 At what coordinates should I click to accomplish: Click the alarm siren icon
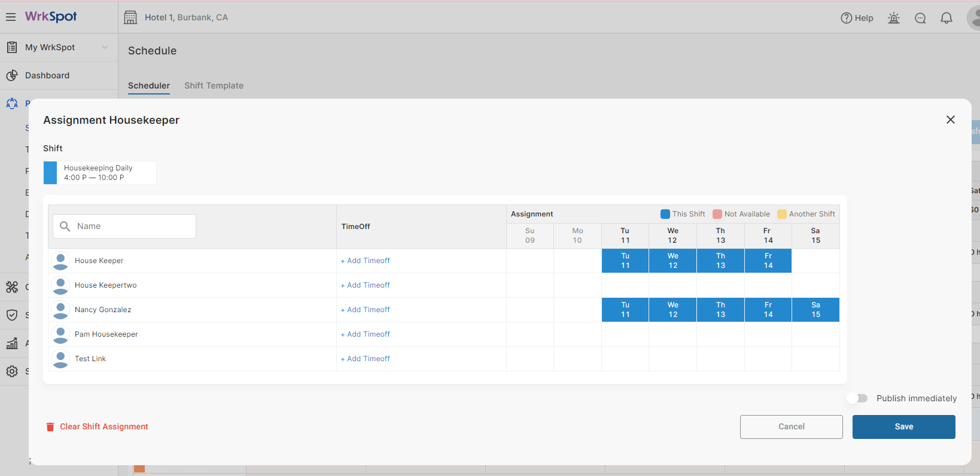point(894,18)
